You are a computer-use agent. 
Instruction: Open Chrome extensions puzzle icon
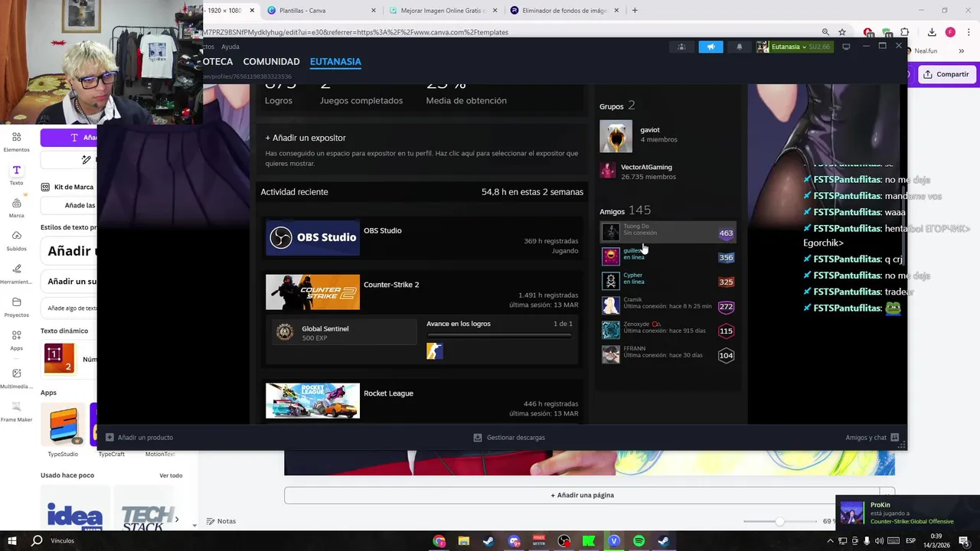click(x=904, y=32)
